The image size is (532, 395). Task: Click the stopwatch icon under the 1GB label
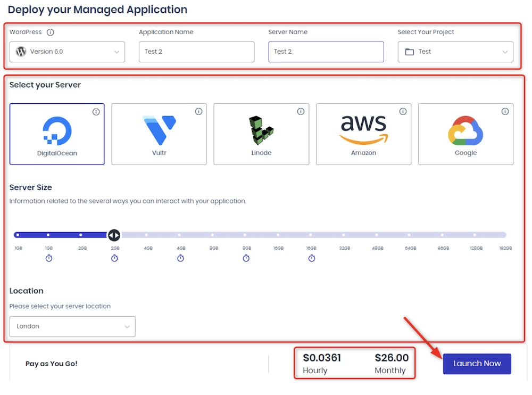tap(49, 258)
